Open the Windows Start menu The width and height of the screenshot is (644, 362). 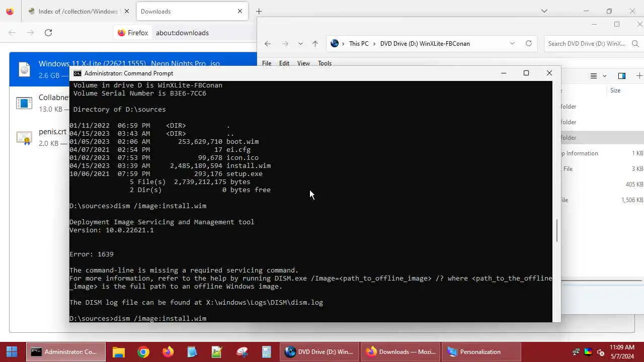pos(12,352)
